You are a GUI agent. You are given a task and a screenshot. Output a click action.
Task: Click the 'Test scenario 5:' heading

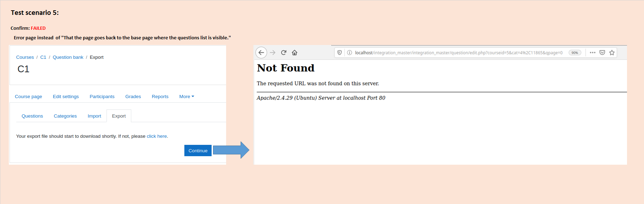coord(35,13)
